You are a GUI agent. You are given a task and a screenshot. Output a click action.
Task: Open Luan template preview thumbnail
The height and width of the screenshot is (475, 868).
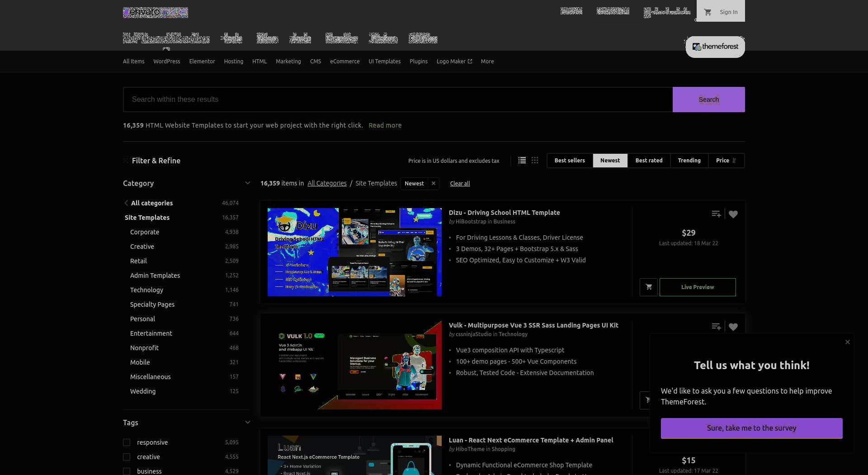[354, 455]
